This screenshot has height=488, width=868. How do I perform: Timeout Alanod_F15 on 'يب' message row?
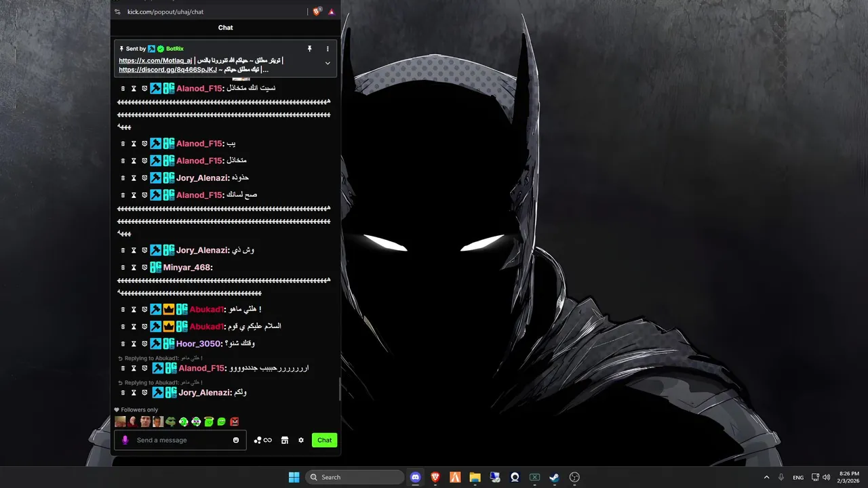coord(134,144)
